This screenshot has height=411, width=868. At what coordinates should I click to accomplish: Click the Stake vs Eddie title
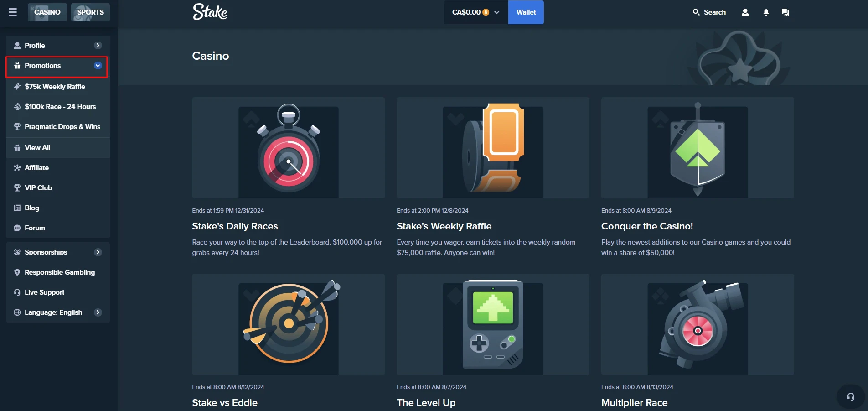click(x=225, y=403)
